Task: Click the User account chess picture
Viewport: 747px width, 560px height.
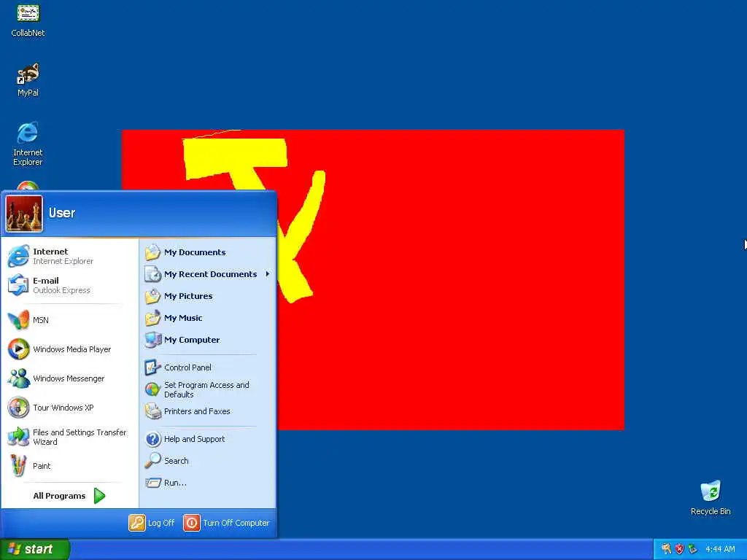Action: pyautogui.click(x=24, y=214)
